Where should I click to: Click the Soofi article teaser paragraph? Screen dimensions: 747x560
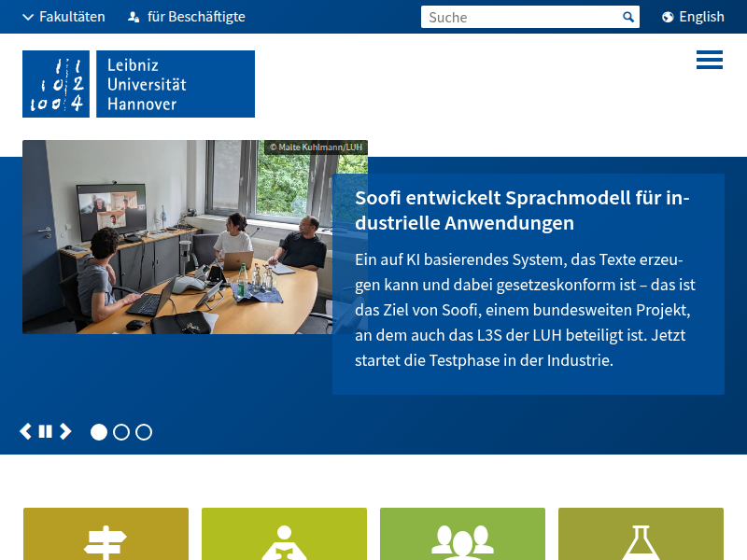(525, 310)
